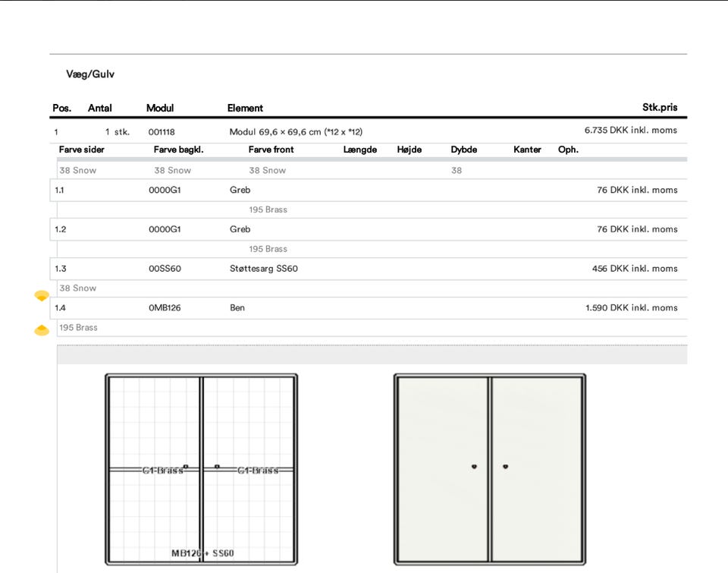Select row 1.2 Greb item
Image resolution: width=728 pixels, height=573 pixels.
coord(240,229)
